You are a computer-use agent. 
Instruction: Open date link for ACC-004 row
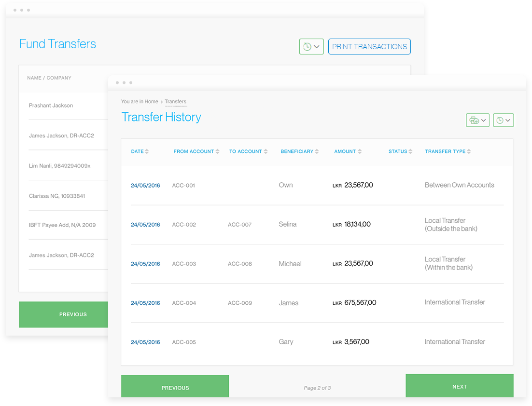click(x=145, y=303)
